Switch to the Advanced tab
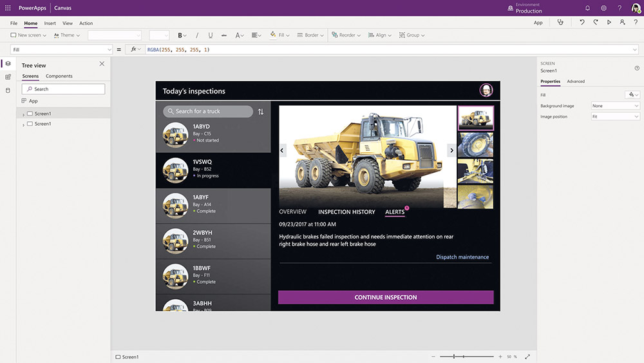 [x=576, y=81]
